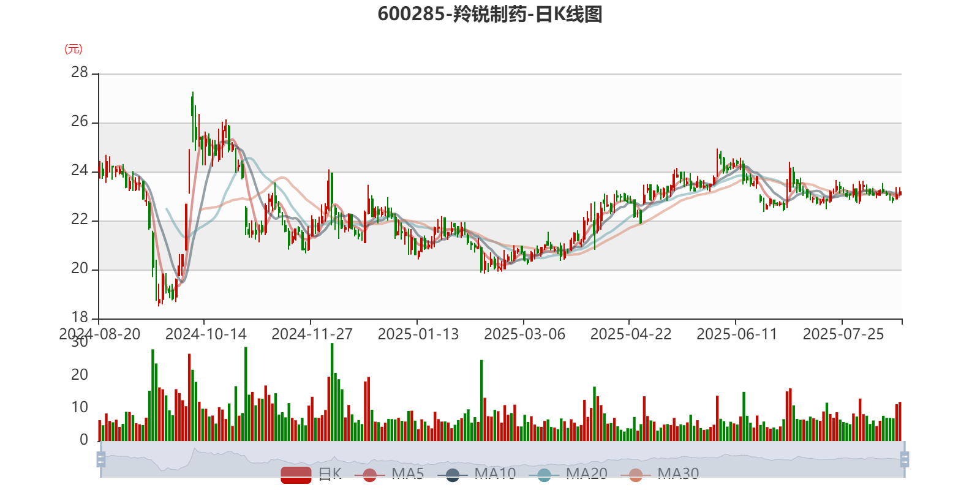Toggle the MA5 line legend
This screenshot has width=980, height=490.
[389, 474]
